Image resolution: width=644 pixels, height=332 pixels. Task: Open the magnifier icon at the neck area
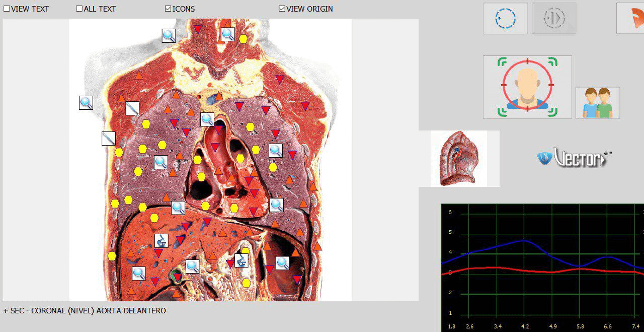click(227, 34)
